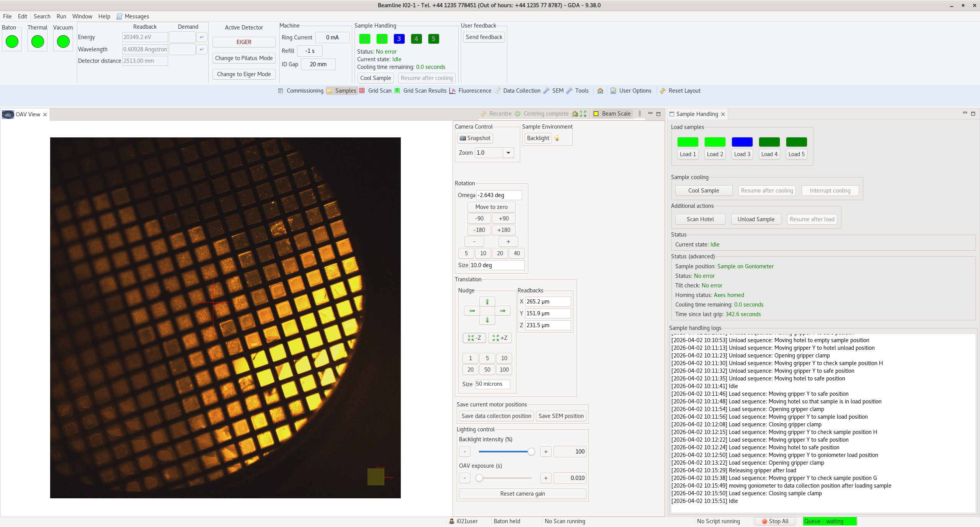Click the Energy demand input field
Viewport: 980px width, 527px height.
coord(182,37)
